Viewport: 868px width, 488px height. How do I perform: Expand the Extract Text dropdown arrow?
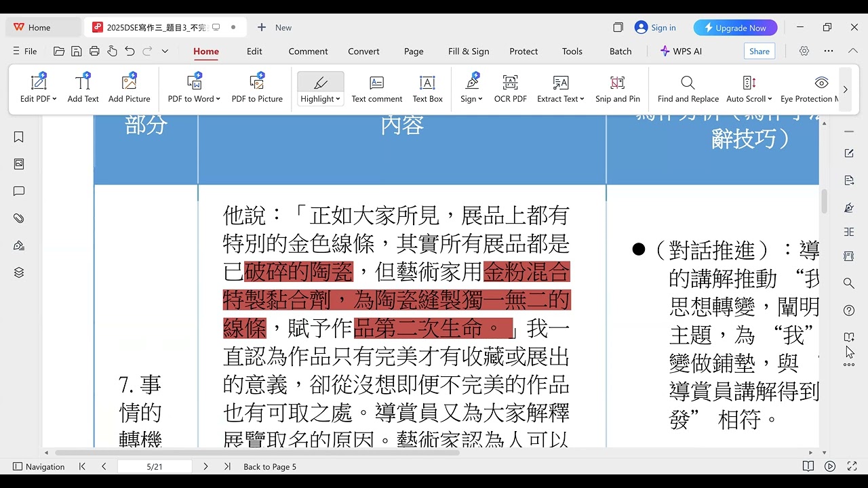tap(582, 99)
